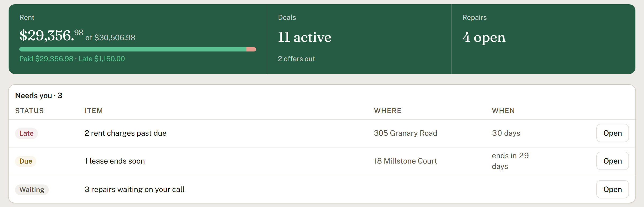Select the Deals summary card showing 11 active
This screenshot has height=207, width=644.
[359, 39]
